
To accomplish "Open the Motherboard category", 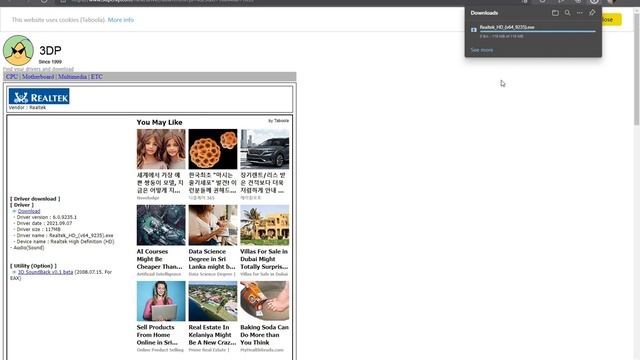I will 38,77.
